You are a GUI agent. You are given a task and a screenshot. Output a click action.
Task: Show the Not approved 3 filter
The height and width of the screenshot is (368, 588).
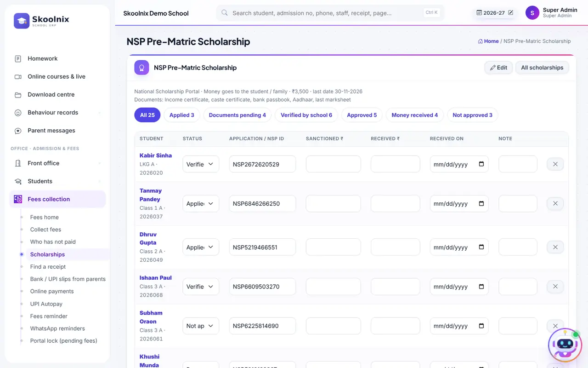(472, 115)
